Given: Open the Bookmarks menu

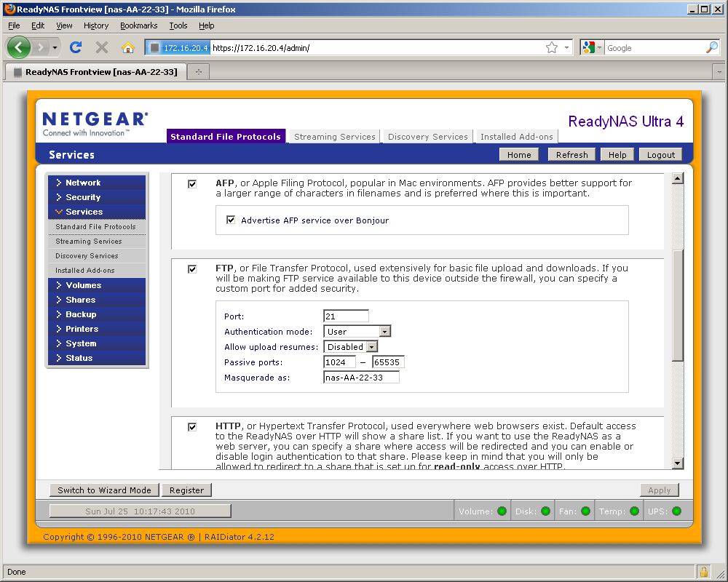Looking at the screenshot, I should point(138,25).
